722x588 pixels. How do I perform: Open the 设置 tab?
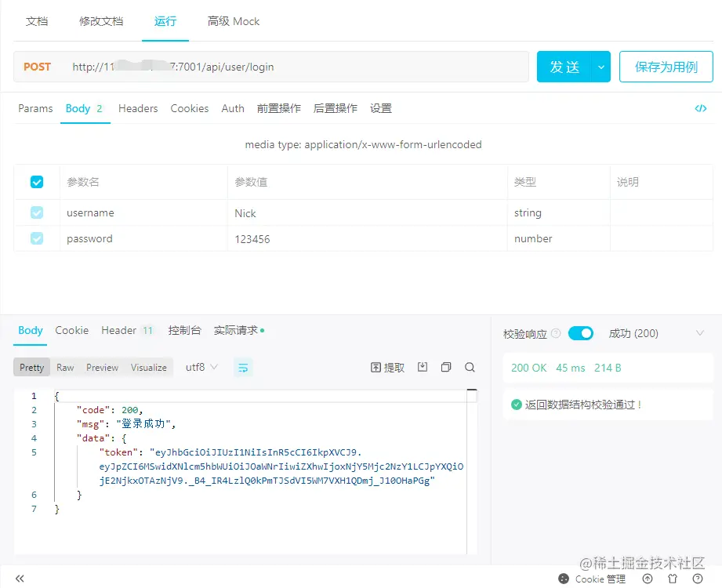pyautogui.click(x=381, y=108)
